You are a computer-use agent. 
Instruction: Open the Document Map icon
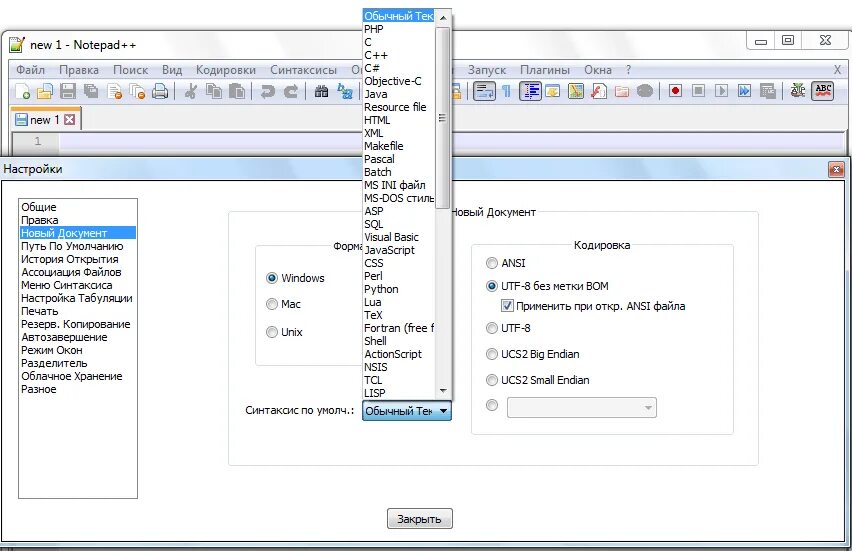(x=575, y=91)
